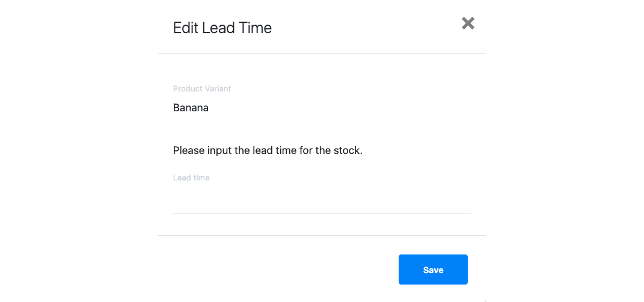Click the 'Save' text on the button

click(x=433, y=270)
